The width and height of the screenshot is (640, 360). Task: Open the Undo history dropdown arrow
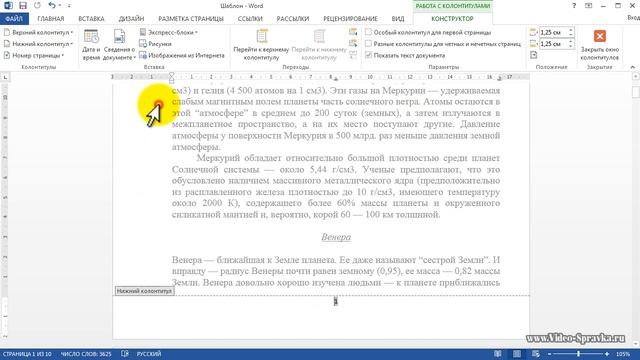click(60, 6)
